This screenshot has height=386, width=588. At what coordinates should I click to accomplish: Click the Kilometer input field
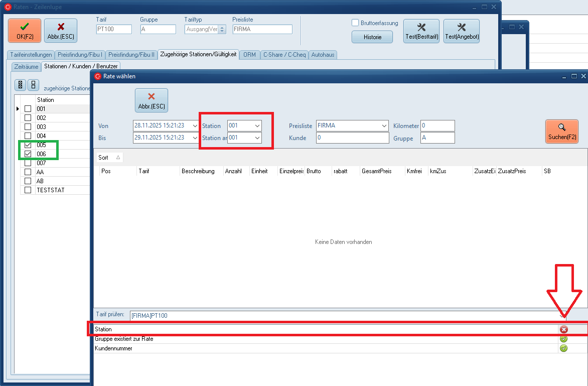pos(437,125)
